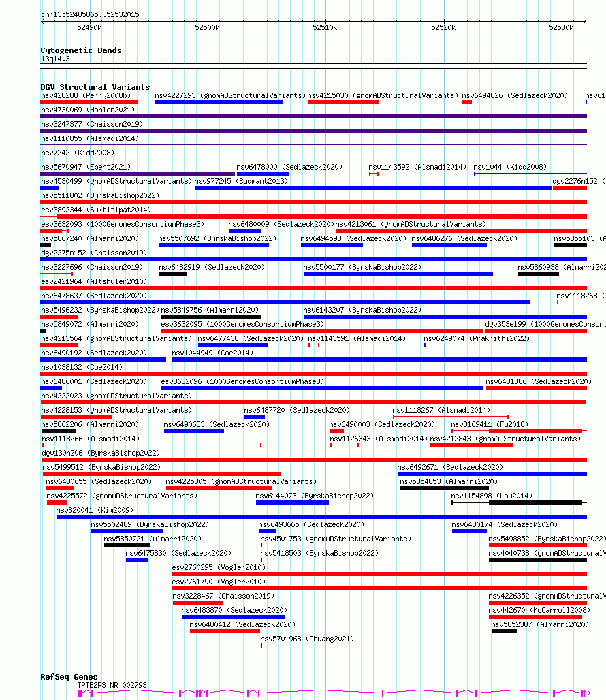This screenshot has width=606, height=700.
Task: Open nsv6483870 (Sedlazeck2020) variant
Action: coord(234,616)
